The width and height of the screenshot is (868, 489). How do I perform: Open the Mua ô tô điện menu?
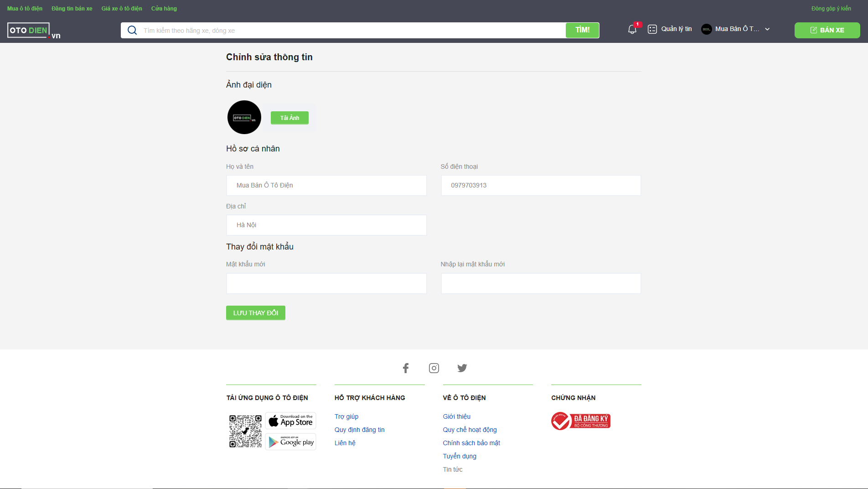point(25,9)
